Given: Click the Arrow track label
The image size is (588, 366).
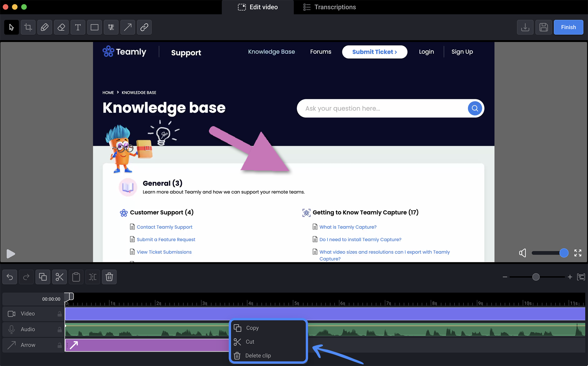Looking at the screenshot, I should point(28,345).
